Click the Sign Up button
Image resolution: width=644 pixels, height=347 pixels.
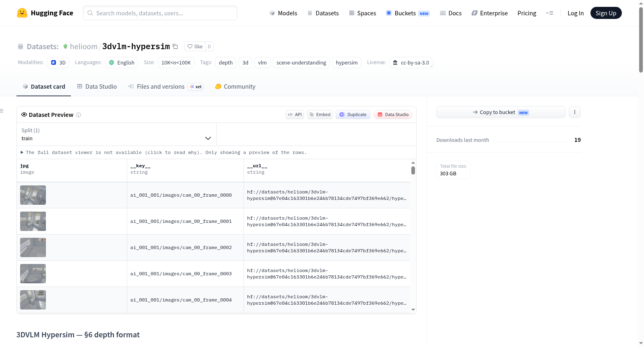click(x=606, y=13)
